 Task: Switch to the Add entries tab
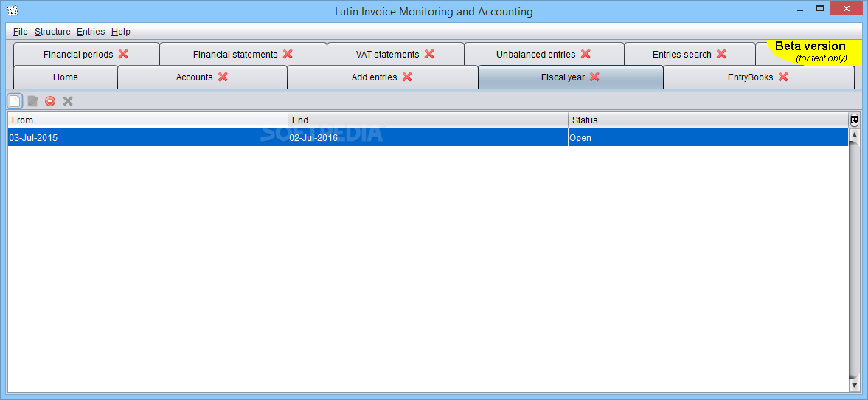click(383, 77)
